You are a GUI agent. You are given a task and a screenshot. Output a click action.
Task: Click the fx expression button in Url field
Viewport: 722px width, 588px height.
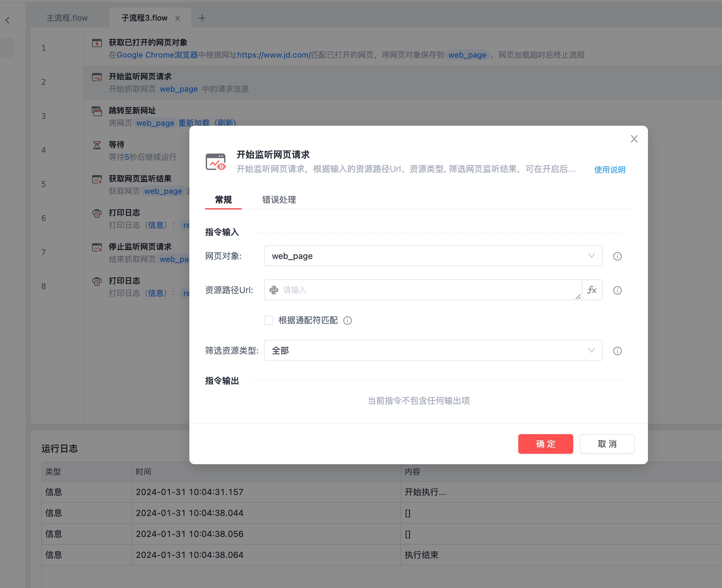(x=592, y=290)
